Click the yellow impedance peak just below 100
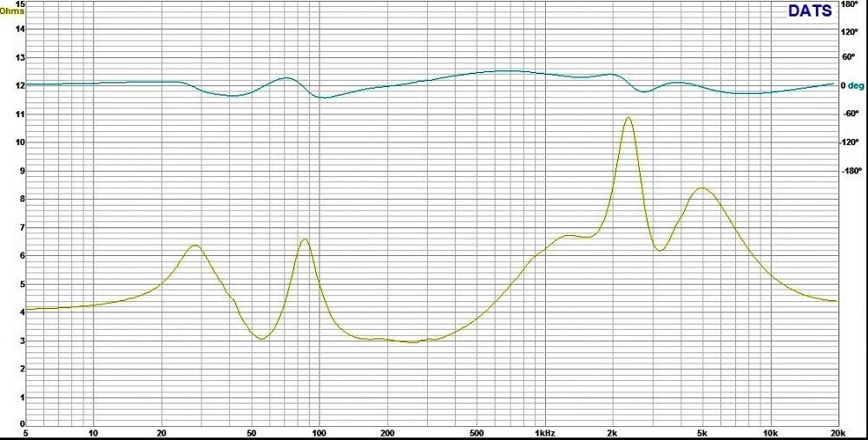Screen dimensions: 868x440 point(305,239)
